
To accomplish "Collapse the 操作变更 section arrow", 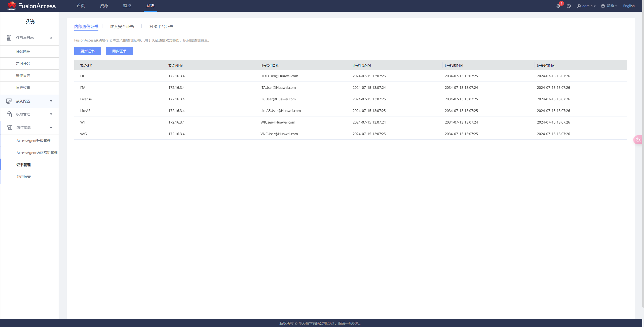I will pos(51,127).
